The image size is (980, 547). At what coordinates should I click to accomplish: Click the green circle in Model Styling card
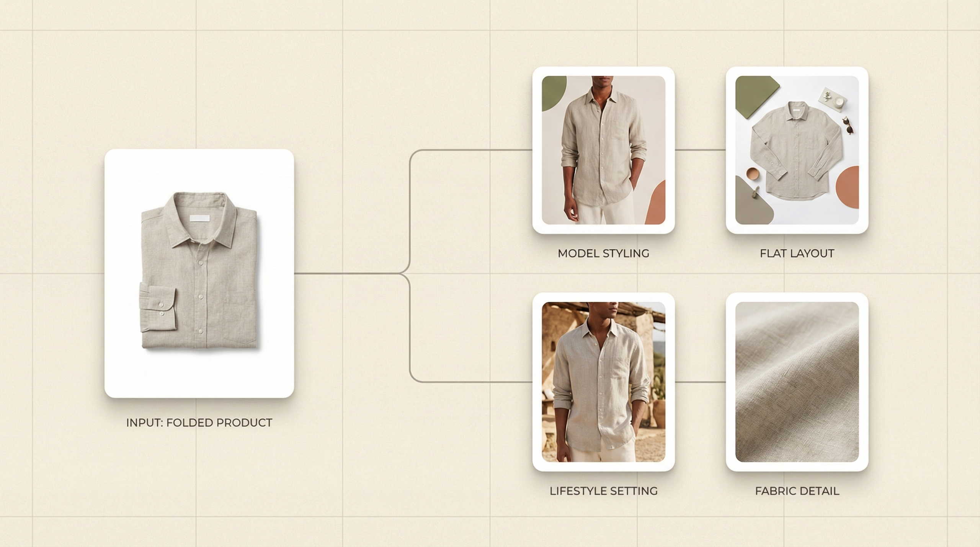554,92
